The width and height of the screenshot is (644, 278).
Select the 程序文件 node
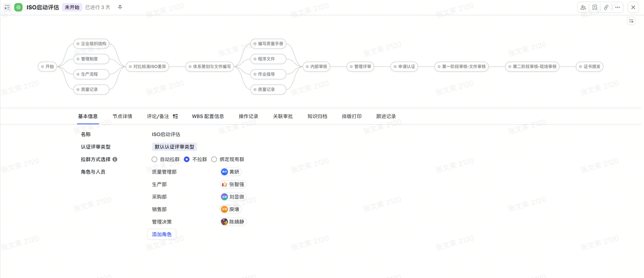click(268, 59)
